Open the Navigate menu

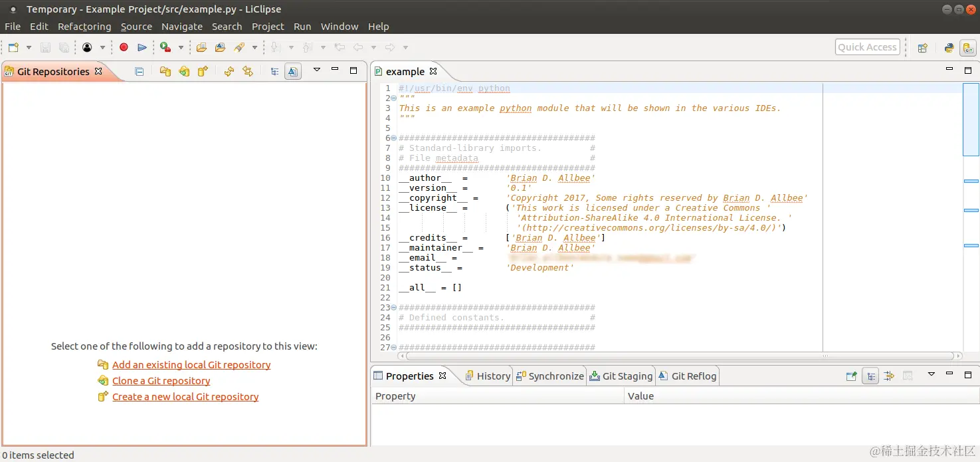(x=182, y=27)
